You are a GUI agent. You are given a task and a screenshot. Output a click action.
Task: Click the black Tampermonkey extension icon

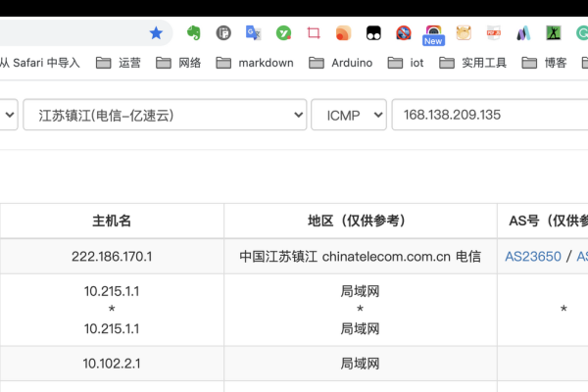point(373,33)
